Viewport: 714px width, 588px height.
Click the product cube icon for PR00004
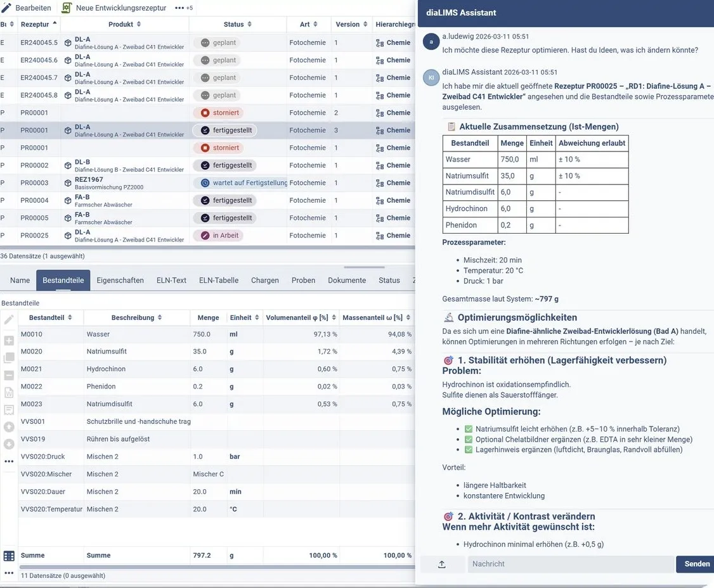tap(68, 201)
